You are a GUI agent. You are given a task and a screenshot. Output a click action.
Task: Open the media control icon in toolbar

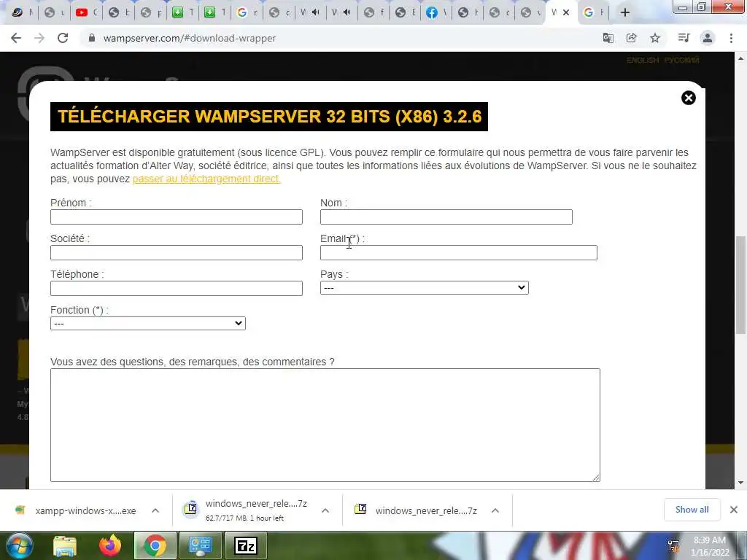click(x=684, y=38)
